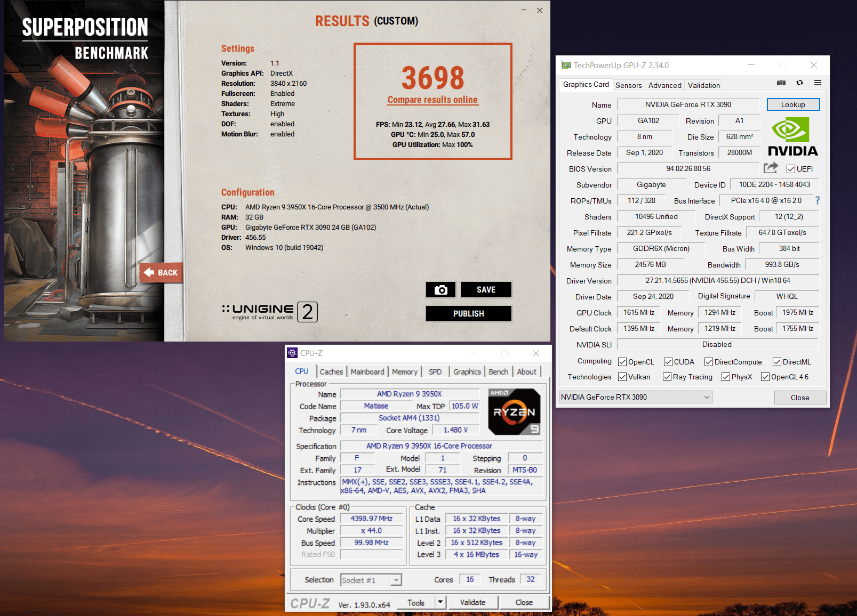Click the GPU-Z refresh icon
This screenshot has width=857, height=616.
[799, 83]
